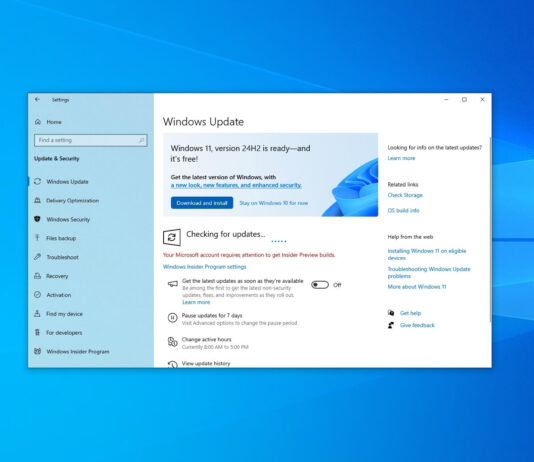This screenshot has width=534, height=462.
Task: Minimize the Settings window
Action: click(x=446, y=99)
